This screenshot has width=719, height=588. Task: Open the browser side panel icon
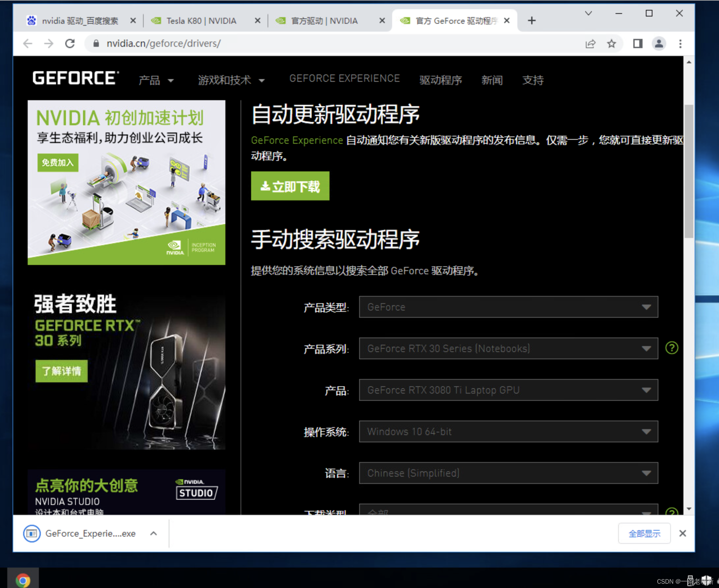638,44
